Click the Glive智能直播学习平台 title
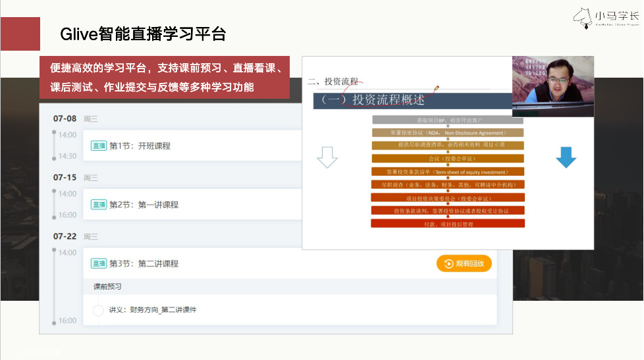The height and width of the screenshot is (360, 644). pyautogui.click(x=144, y=34)
